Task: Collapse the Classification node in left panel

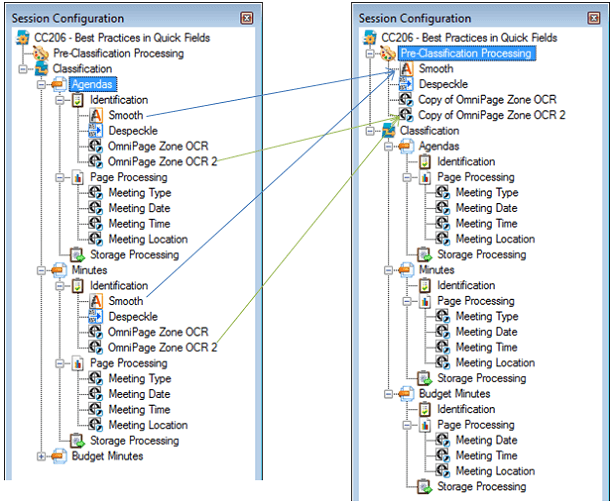Action: coord(23,69)
